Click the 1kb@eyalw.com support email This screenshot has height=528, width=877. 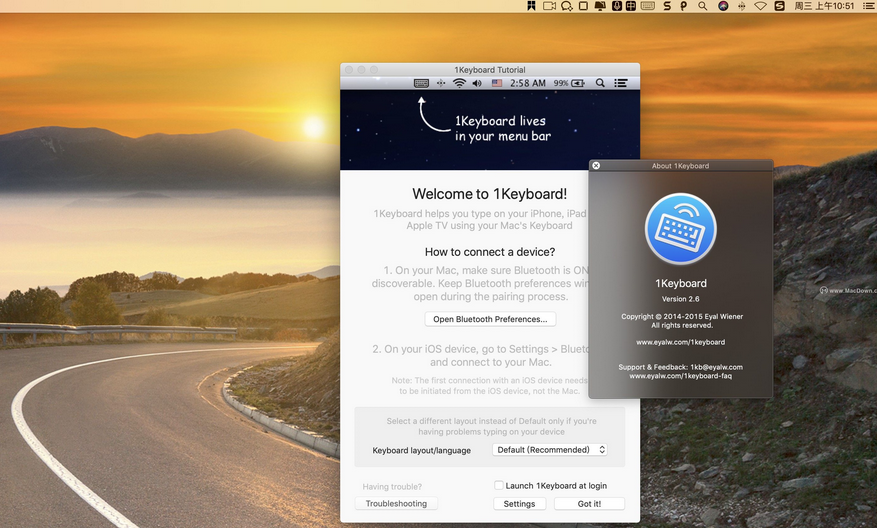[x=716, y=367]
